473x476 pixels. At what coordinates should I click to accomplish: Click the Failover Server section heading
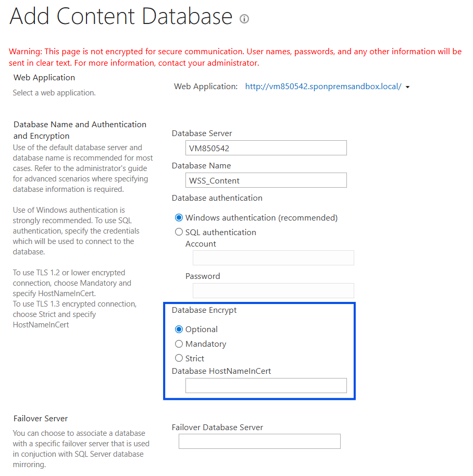pos(41,418)
